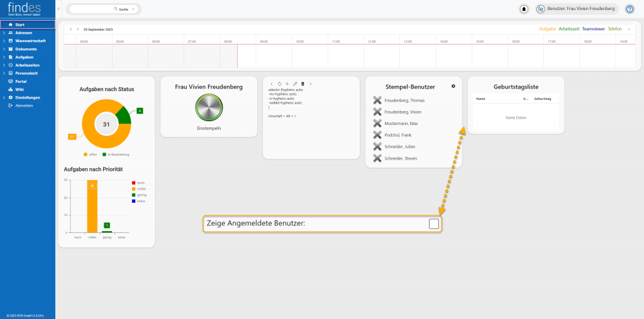Click the refresh icon in notes widget
The height and width of the screenshot is (319, 644).
click(x=279, y=84)
